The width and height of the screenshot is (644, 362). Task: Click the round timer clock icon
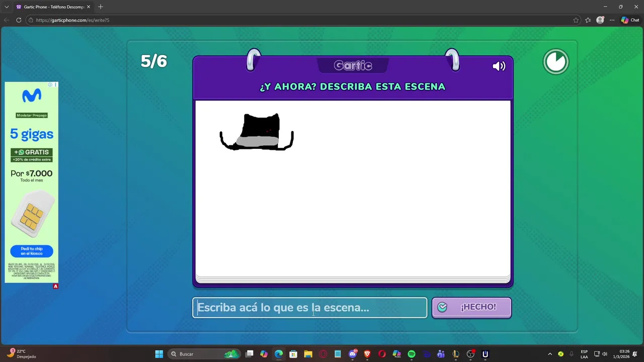click(x=555, y=62)
